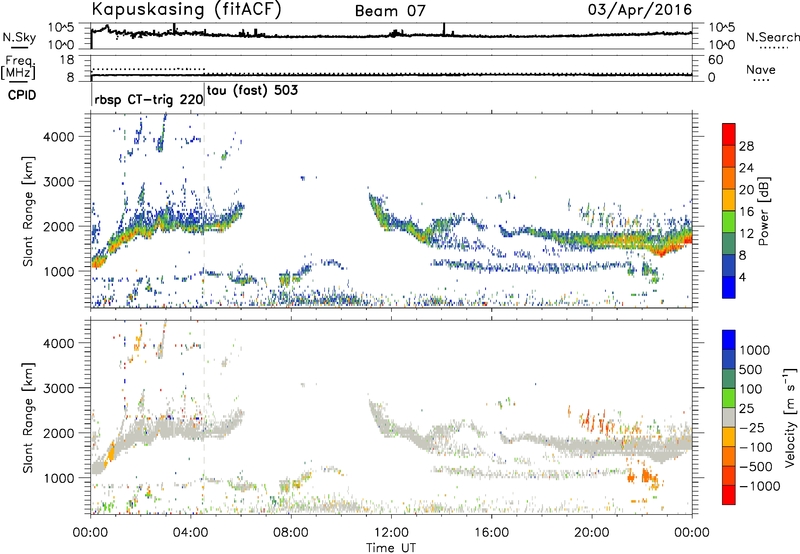Viewport: 800px width, 554px height.
Task: Select the "tau (fast) 503" CPID entry
Action: (x=252, y=91)
